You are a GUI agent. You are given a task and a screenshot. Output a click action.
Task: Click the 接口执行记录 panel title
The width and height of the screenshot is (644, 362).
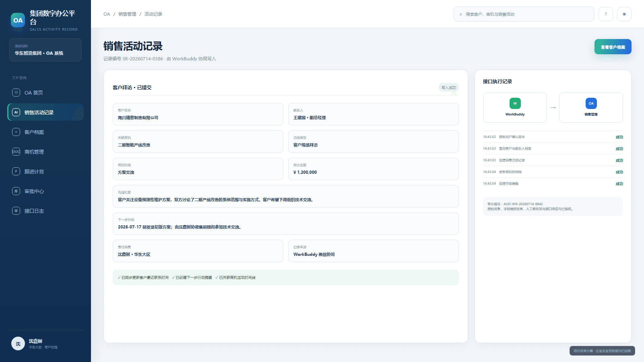pos(497,82)
